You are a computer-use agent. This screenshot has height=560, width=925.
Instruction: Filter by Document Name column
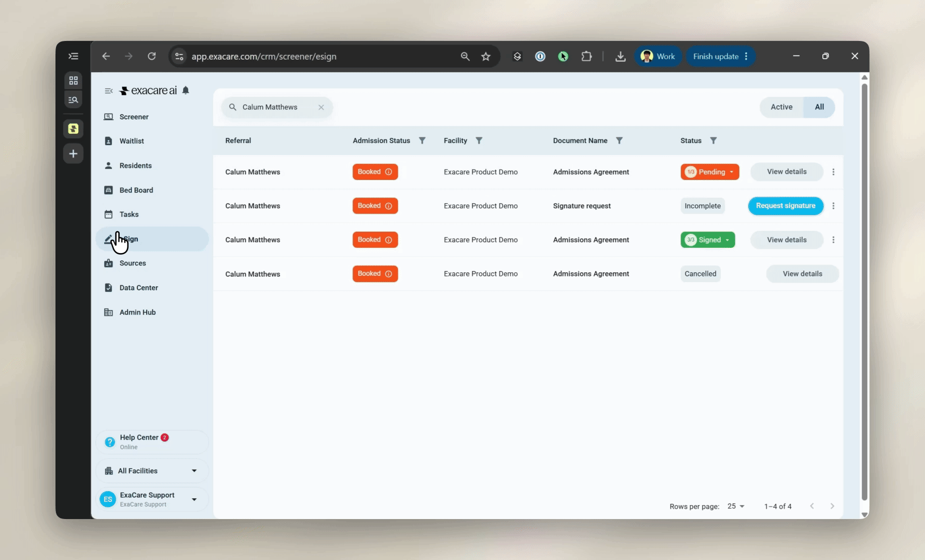point(619,141)
